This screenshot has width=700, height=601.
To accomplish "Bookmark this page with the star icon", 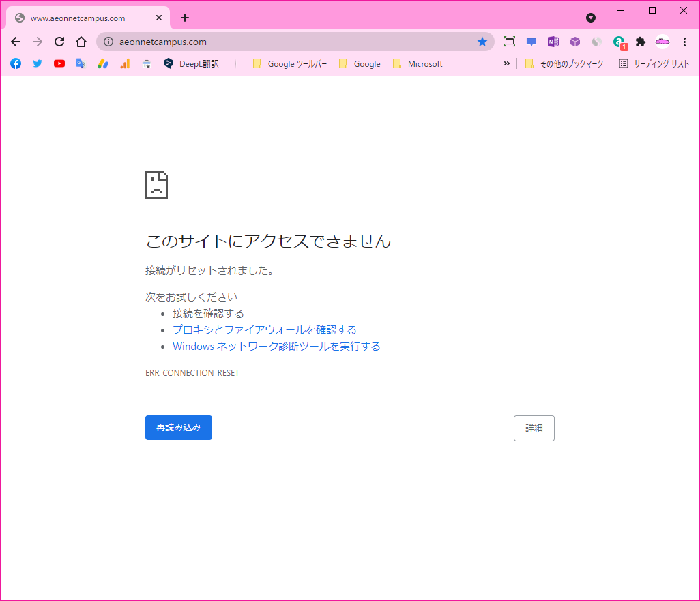I will click(482, 42).
